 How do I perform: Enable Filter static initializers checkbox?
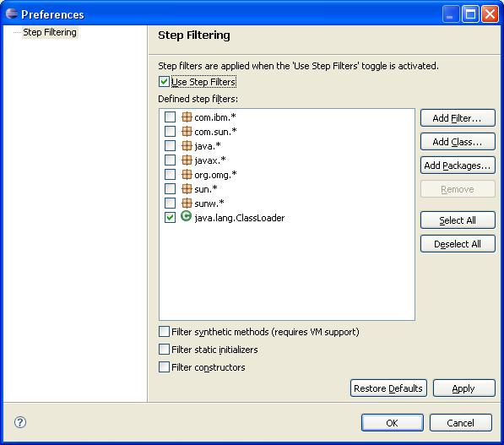164,350
